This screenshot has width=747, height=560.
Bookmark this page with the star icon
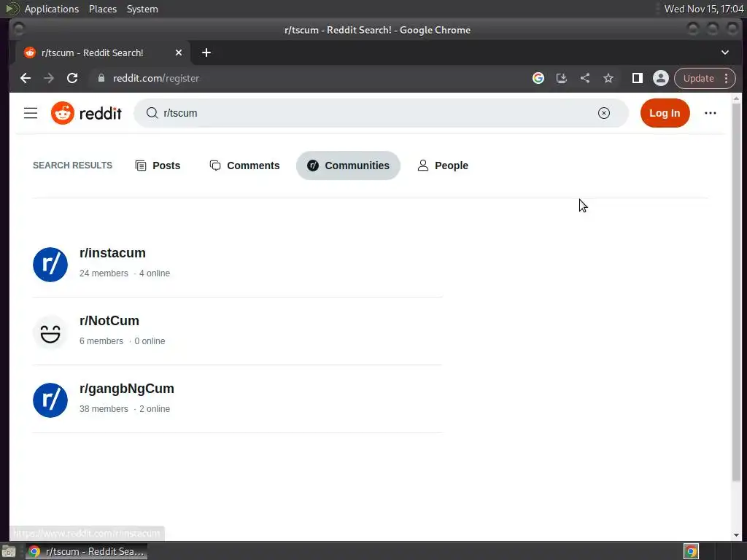coord(608,78)
